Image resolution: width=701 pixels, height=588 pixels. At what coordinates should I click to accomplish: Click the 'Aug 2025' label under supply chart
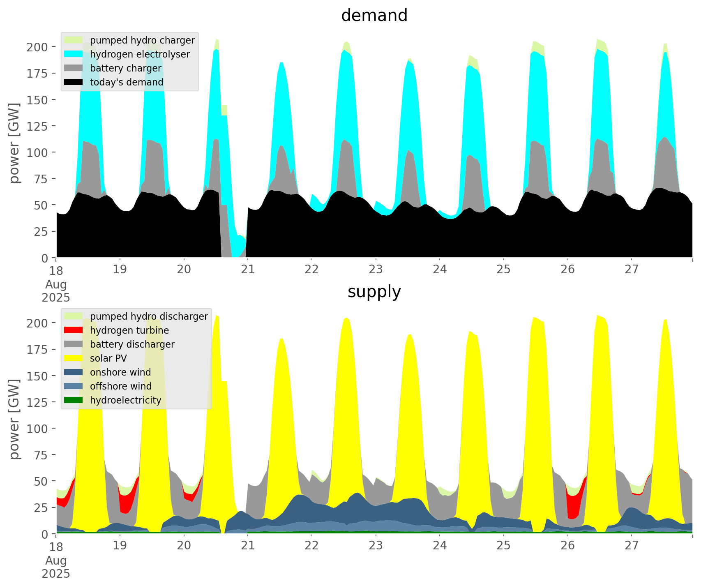coord(56,567)
